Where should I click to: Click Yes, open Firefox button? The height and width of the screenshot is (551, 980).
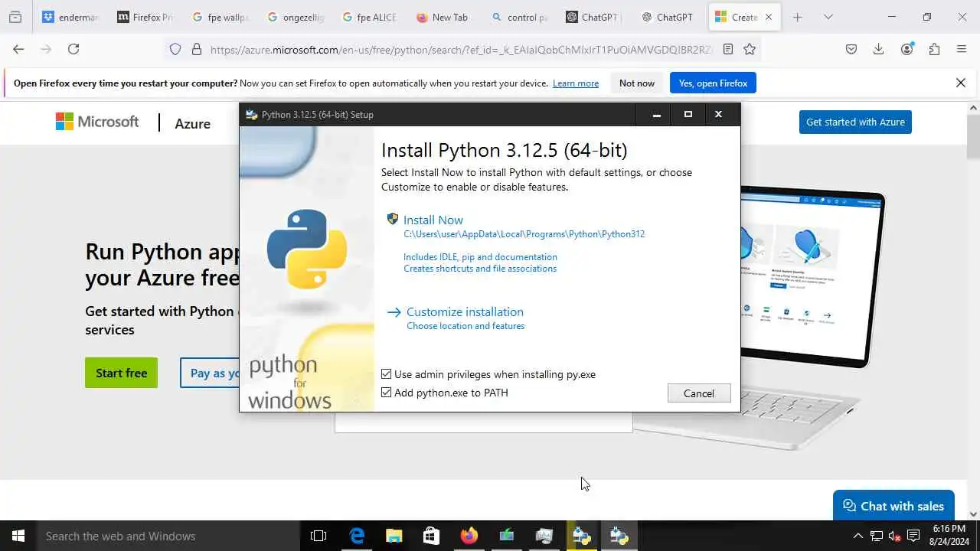point(713,83)
